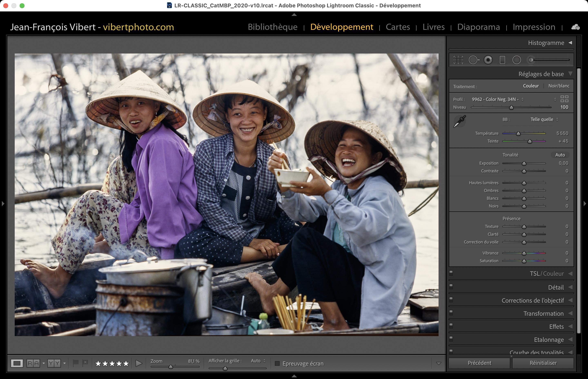Activate the red eye correction tool
The image size is (588, 379).
tap(488, 60)
